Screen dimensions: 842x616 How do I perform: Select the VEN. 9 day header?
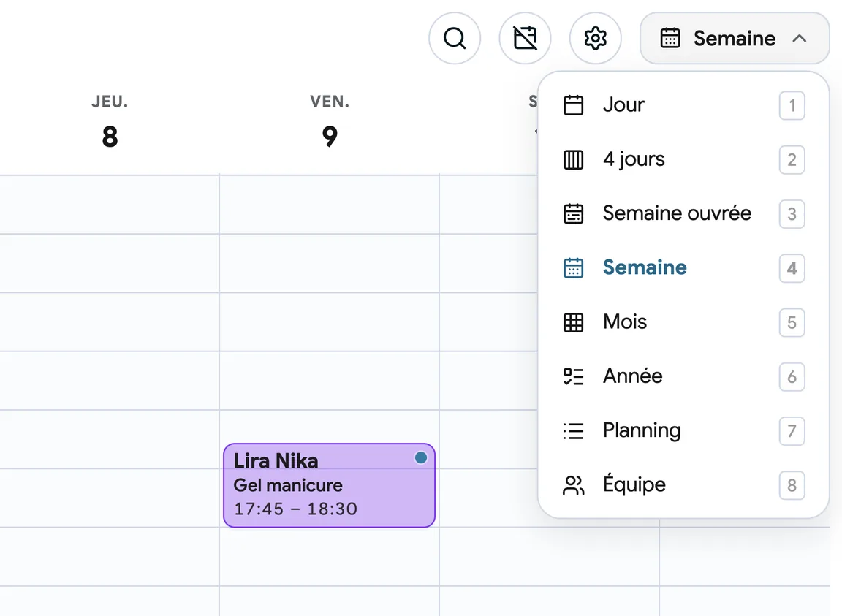point(330,121)
